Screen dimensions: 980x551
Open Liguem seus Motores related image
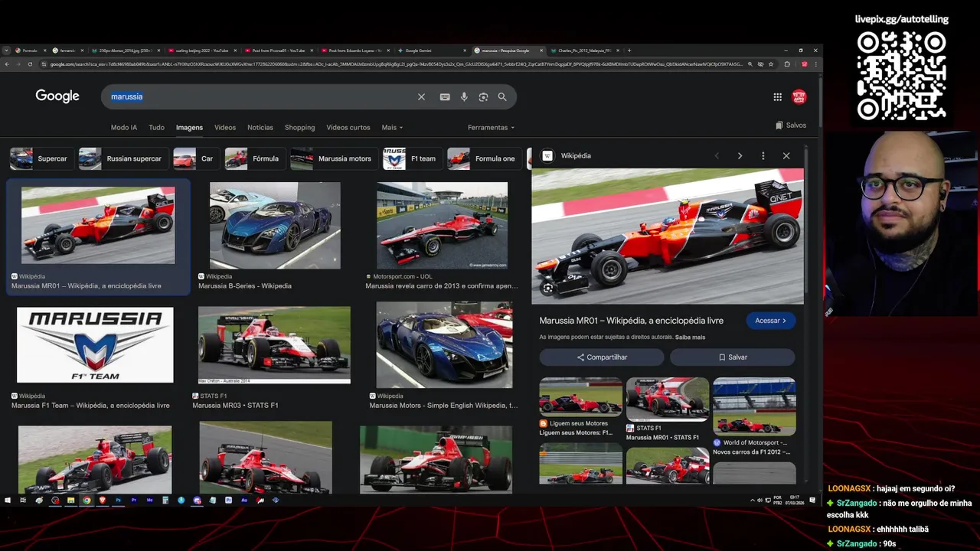click(x=580, y=396)
